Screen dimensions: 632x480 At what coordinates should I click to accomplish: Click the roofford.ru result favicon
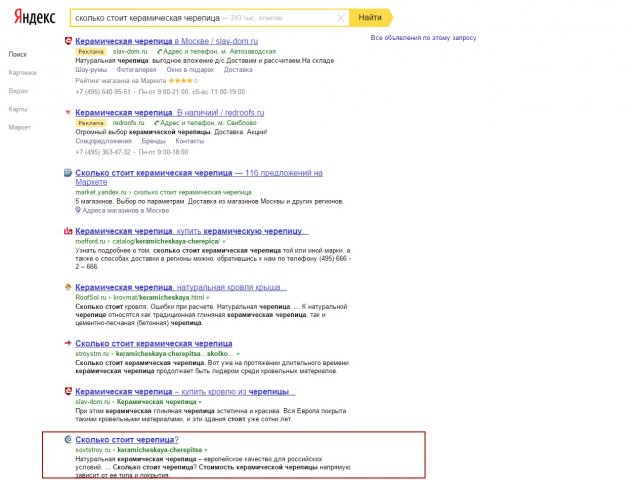coord(68,231)
